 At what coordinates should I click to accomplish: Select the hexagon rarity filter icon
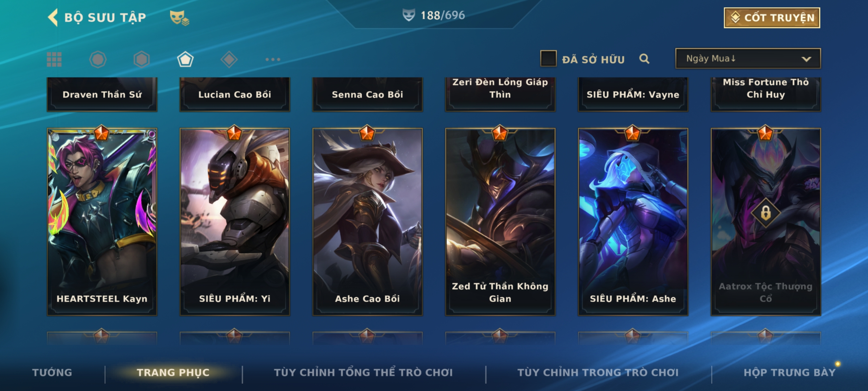pos(141,59)
